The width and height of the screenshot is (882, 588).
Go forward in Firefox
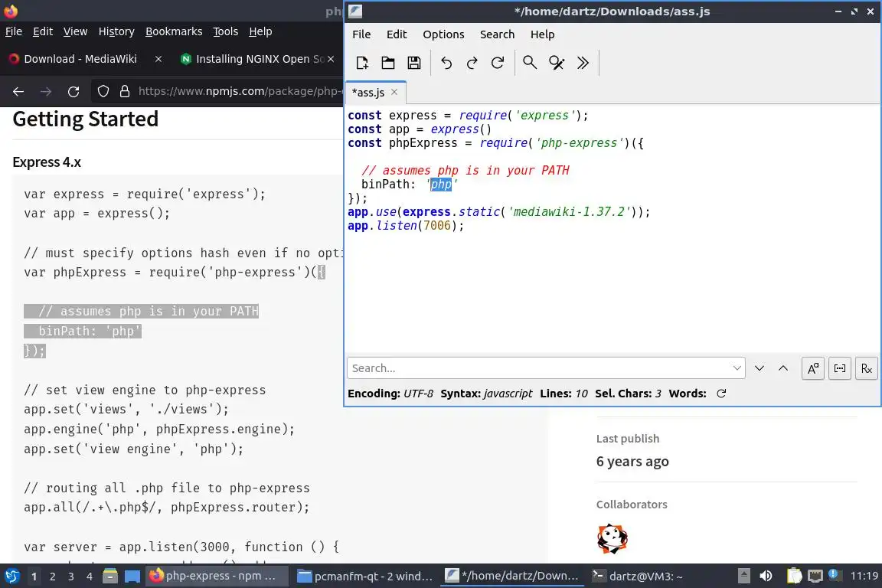point(46,91)
